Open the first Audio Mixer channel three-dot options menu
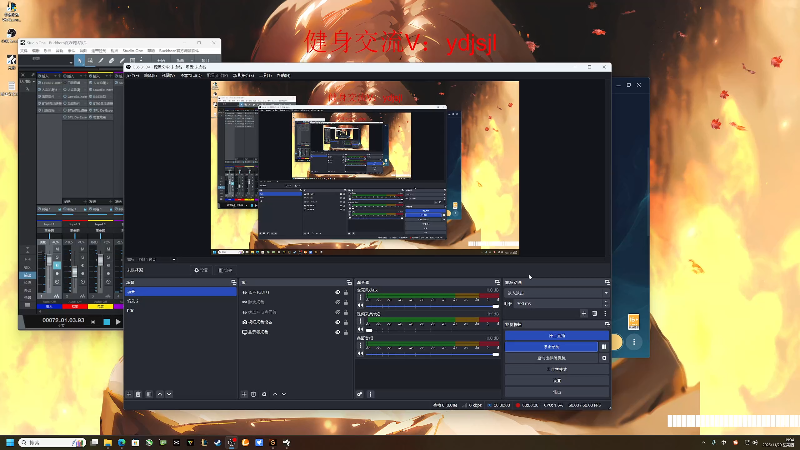This screenshot has width=800, height=450. pos(361,297)
